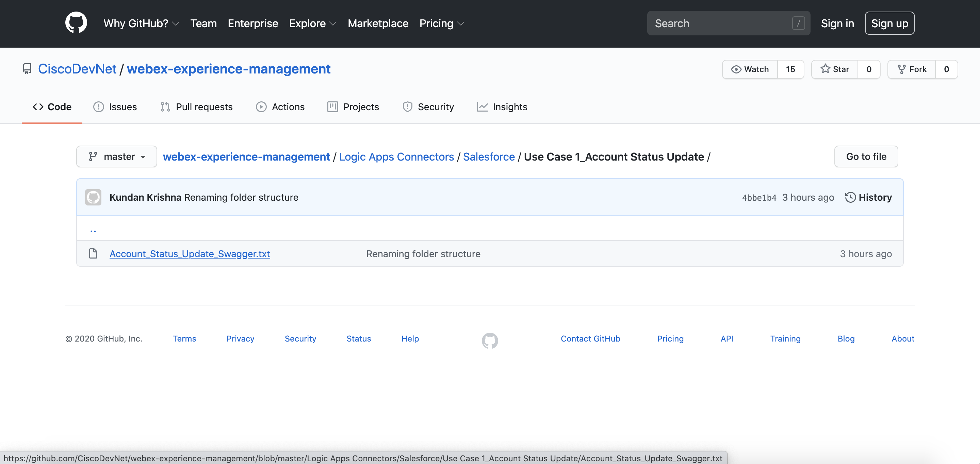Open the Projects tab
The height and width of the screenshot is (464, 980).
click(353, 107)
